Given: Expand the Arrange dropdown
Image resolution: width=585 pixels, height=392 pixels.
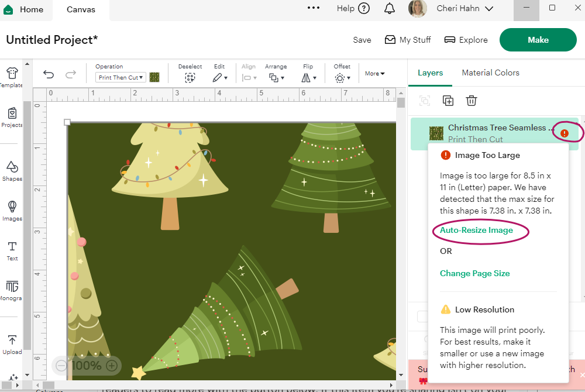Looking at the screenshot, I should pyautogui.click(x=275, y=77).
